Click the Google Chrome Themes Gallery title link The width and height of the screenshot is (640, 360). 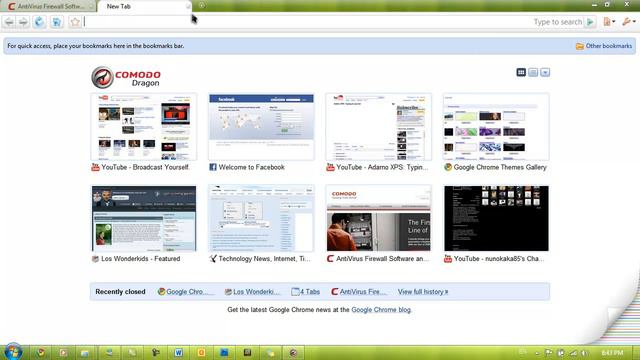500,167
